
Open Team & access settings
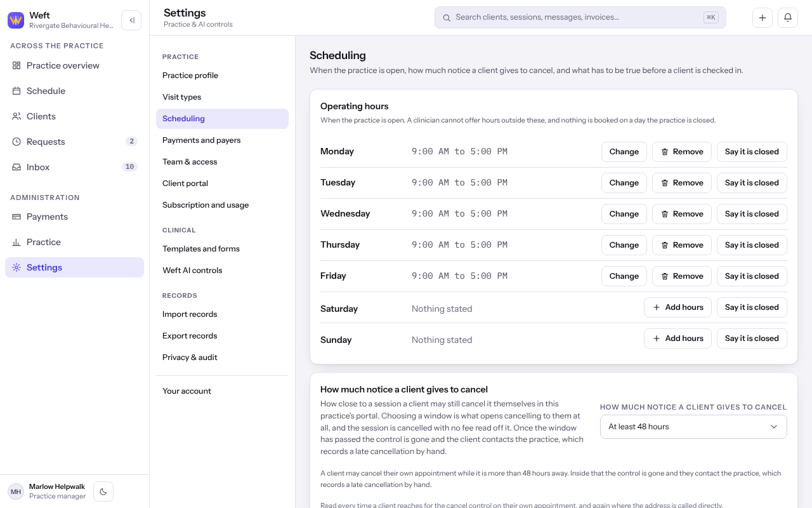(x=222, y=162)
